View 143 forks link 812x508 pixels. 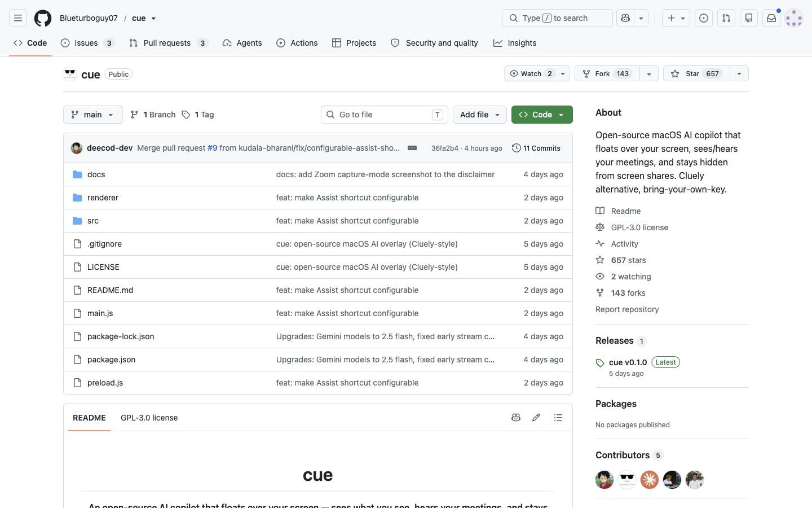pos(620,293)
